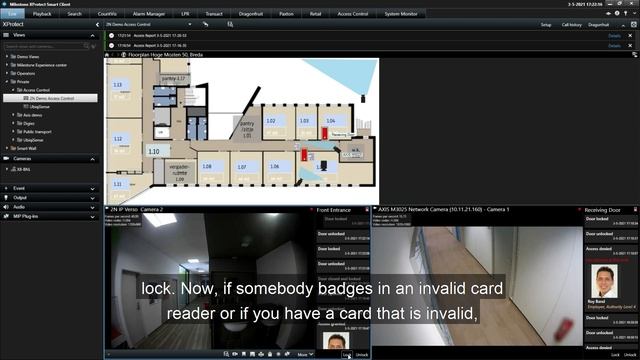Click the camera toolbar search icon

click(x=226, y=354)
